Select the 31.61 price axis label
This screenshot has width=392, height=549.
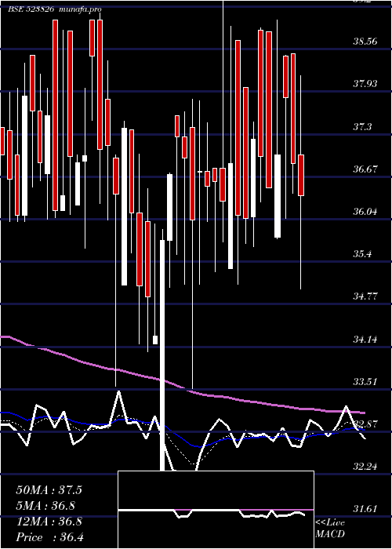[365, 509]
